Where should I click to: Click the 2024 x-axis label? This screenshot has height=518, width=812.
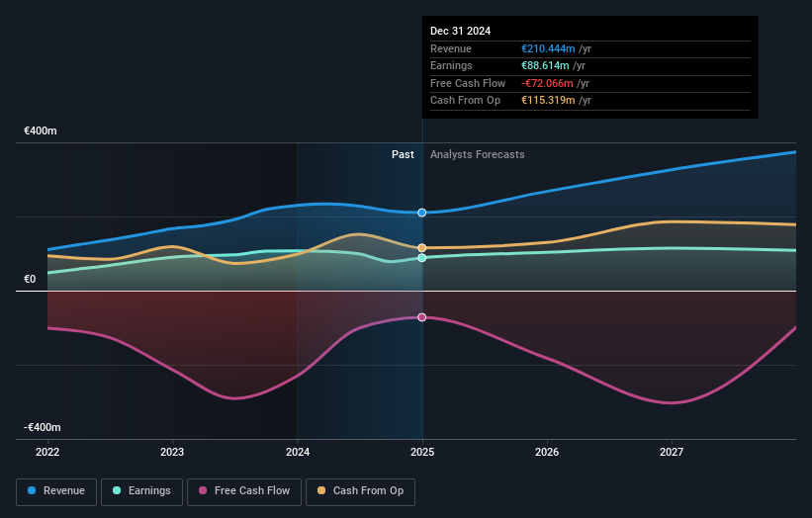pyautogui.click(x=298, y=453)
